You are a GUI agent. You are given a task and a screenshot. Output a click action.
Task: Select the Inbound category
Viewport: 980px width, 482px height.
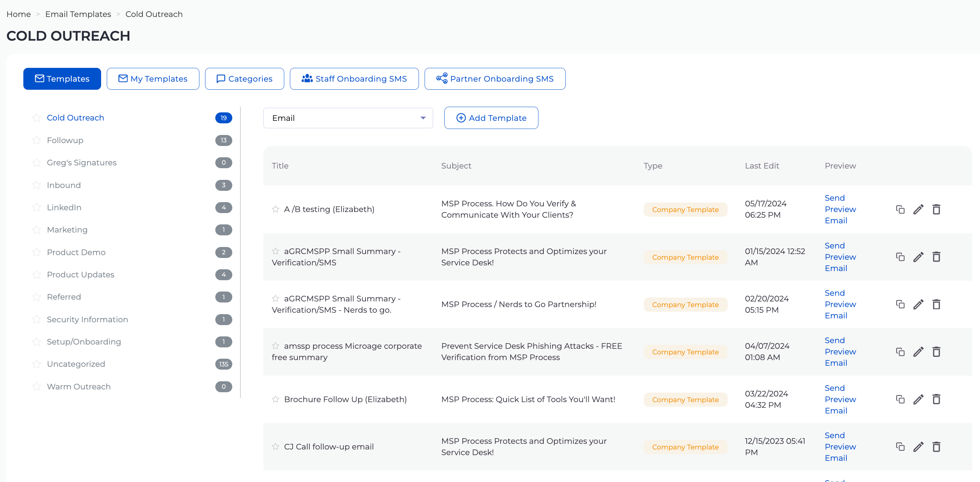pyautogui.click(x=64, y=185)
